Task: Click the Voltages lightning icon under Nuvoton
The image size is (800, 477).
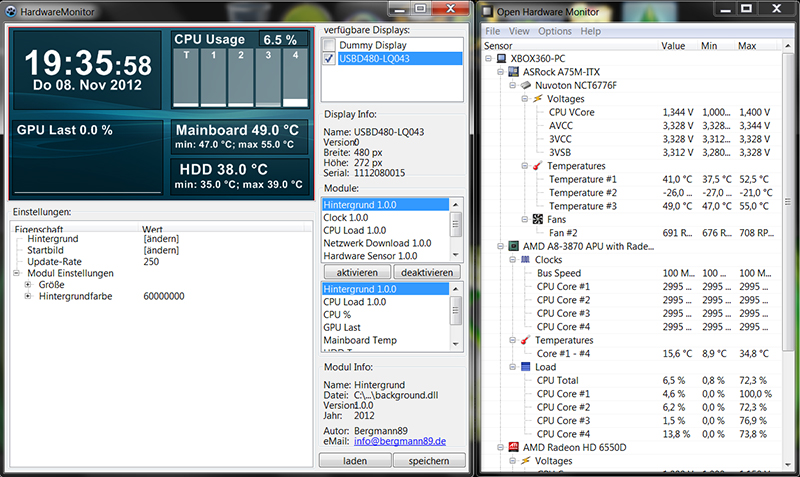Action: tap(538, 98)
